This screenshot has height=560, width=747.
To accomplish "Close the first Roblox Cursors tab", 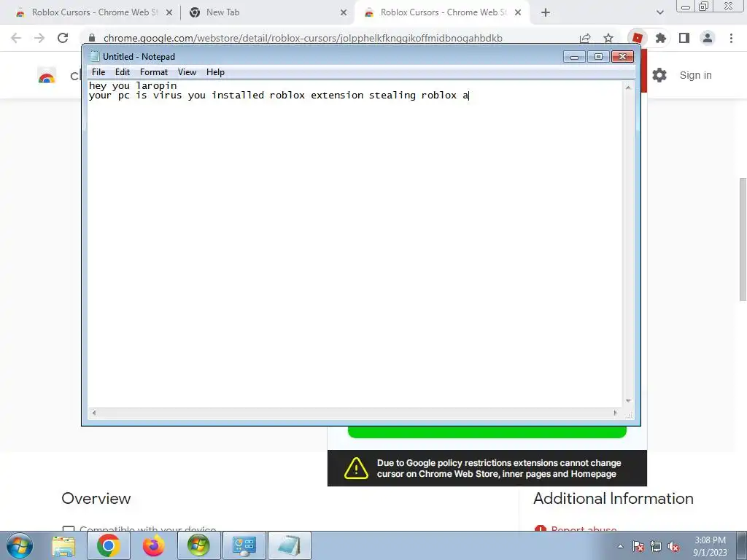I will coord(169,12).
